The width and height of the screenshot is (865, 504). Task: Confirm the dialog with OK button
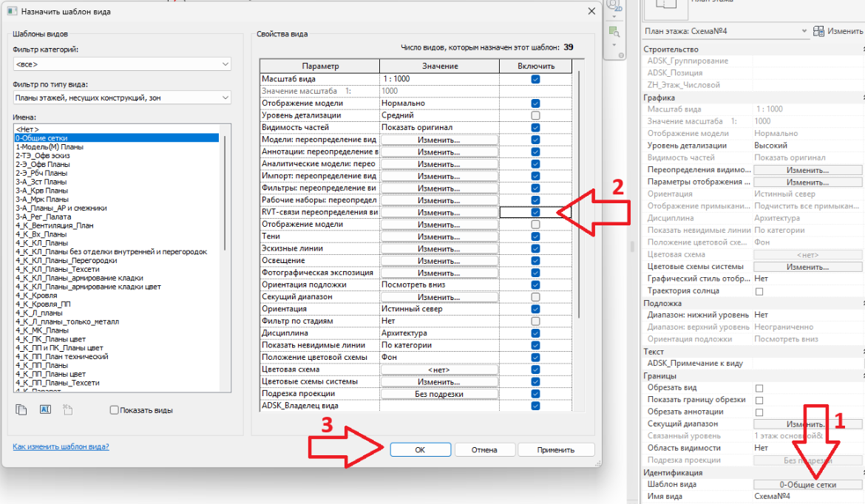point(421,450)
